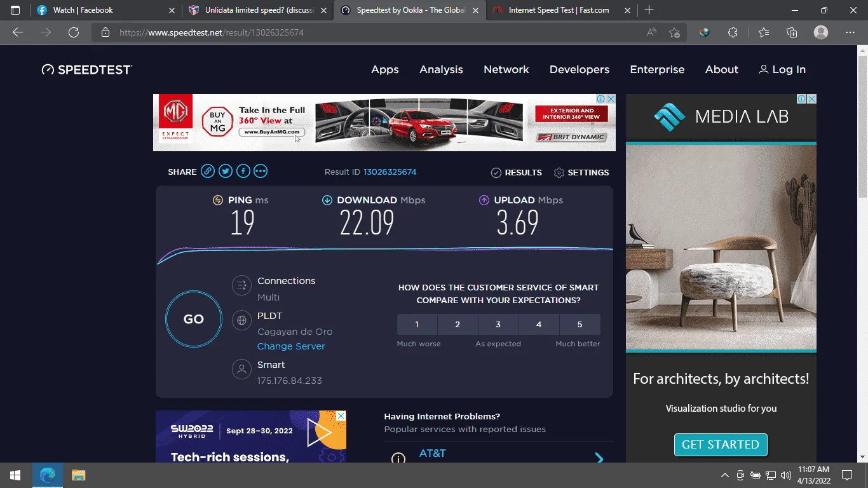Open the Network menu item
Image resolution: width=868 pixels, height=488 pixels.
coord(506,70)
